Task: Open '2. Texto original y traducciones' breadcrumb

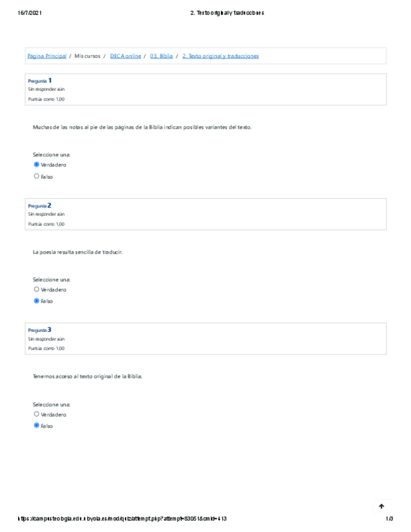Action: coord(220,56)
